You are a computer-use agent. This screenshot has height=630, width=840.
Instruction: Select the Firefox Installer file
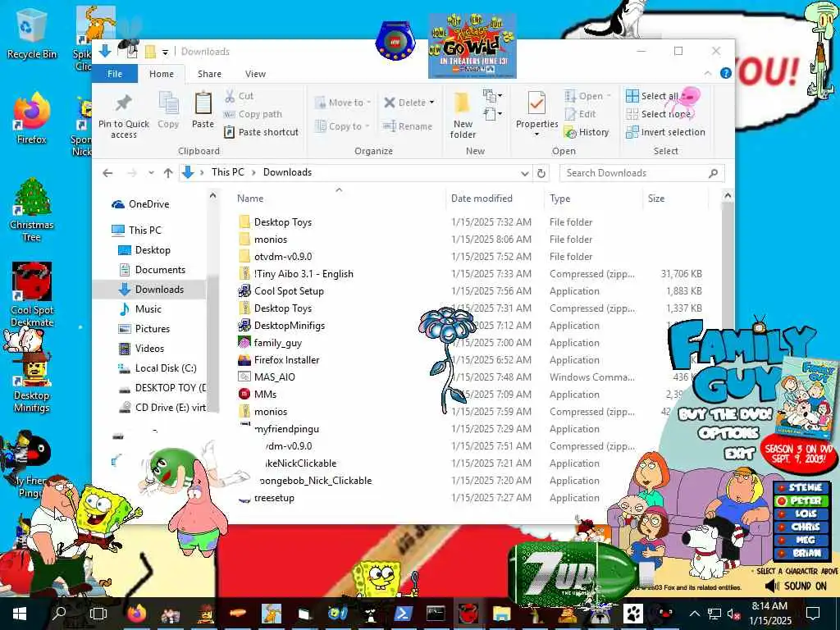click(286, 360)
